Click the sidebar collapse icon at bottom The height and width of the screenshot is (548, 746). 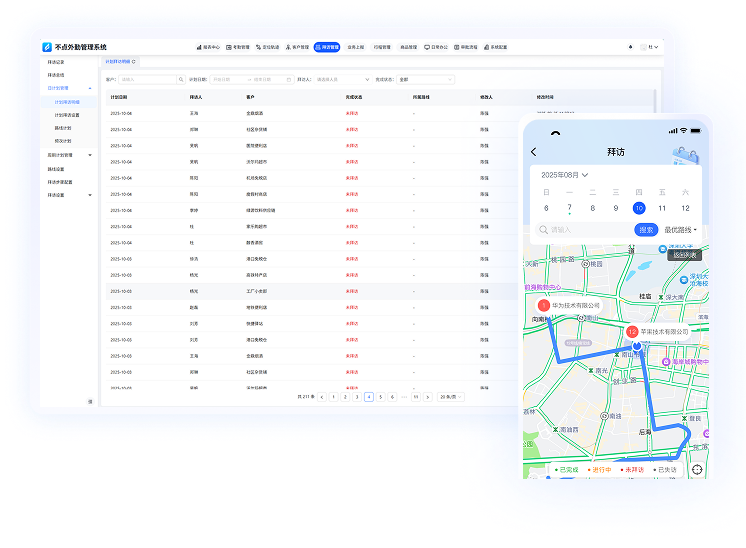pos(89,401)
